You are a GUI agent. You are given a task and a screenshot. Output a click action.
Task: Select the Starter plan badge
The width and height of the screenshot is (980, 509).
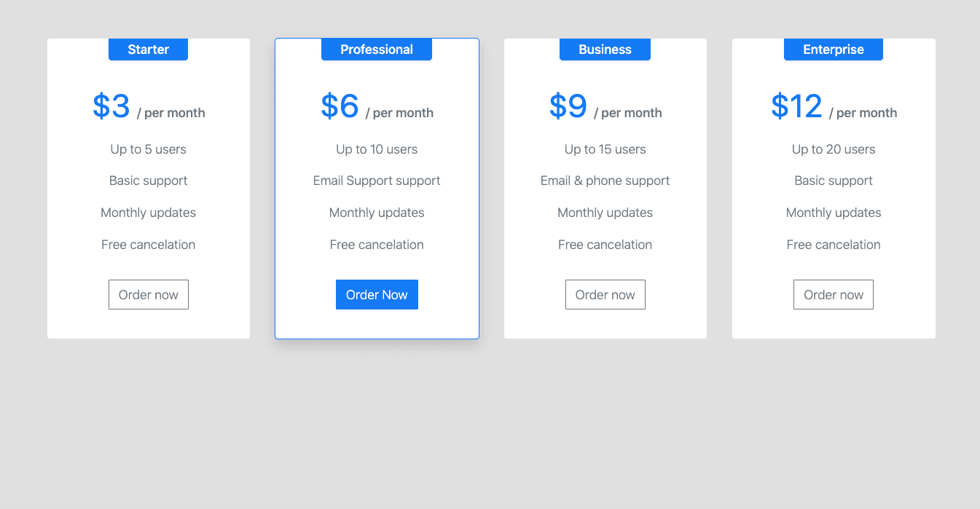click(148, 49)
